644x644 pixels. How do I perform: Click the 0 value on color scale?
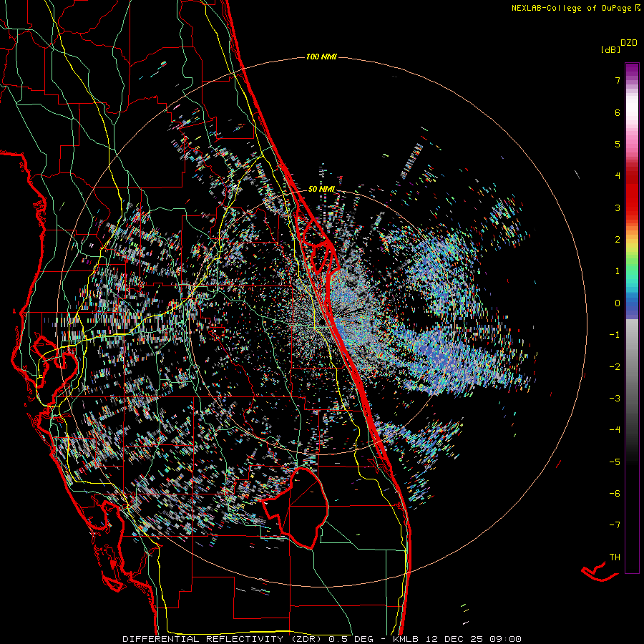[x=618, y=303]
